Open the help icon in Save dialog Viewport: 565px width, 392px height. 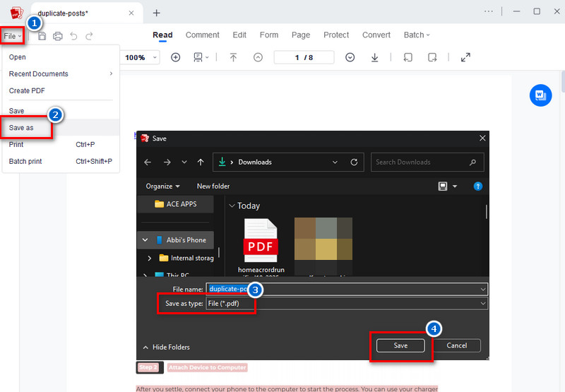[478, 186]
